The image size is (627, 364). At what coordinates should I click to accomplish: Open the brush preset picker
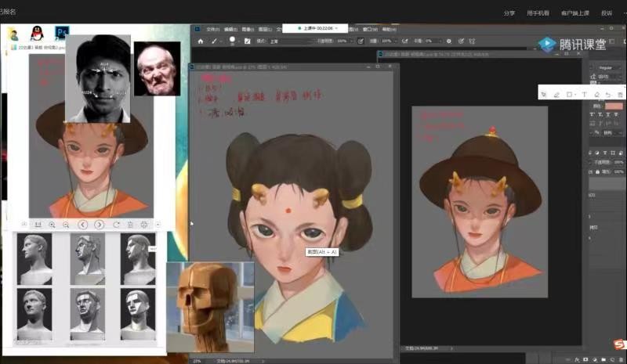coord(234,41)
